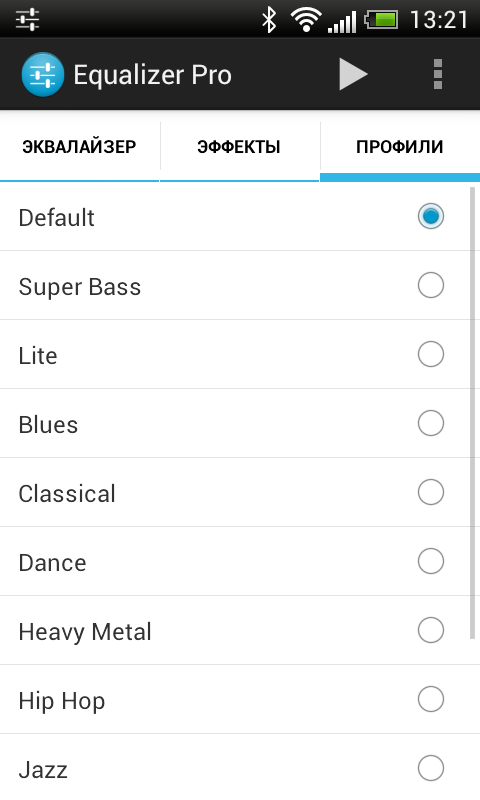Tap the Wi-Fi signal icon

point(306,20)
